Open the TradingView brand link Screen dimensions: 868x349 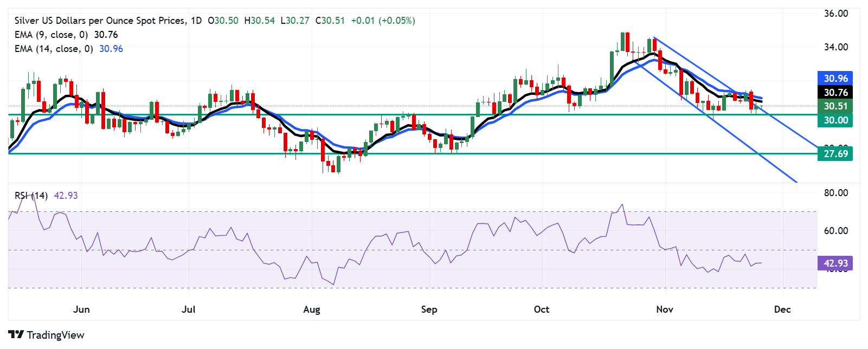pos(46,335)
